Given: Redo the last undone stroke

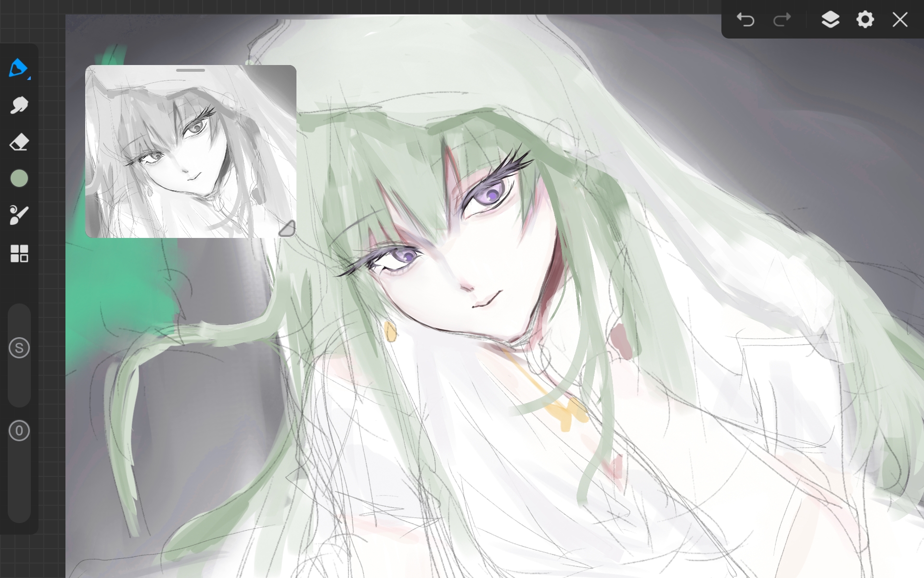Looking at the screenshot, I should tap(782, 20).
